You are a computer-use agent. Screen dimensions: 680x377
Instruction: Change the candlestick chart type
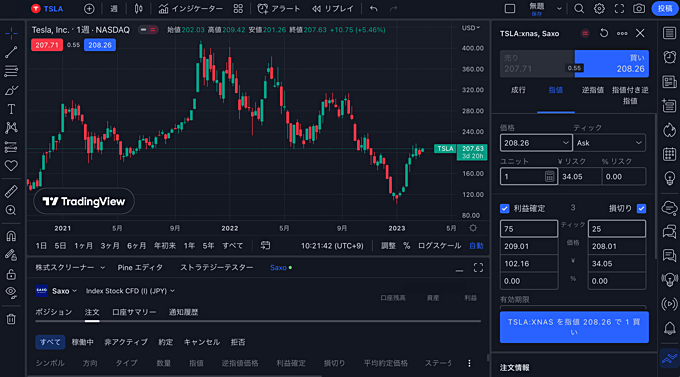[138, 9]
